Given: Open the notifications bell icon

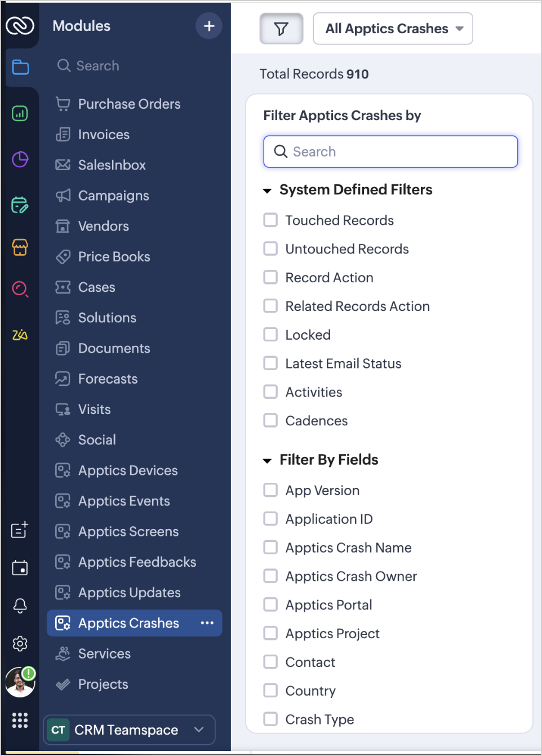Looking at the screenshot, I should point(20,606).
